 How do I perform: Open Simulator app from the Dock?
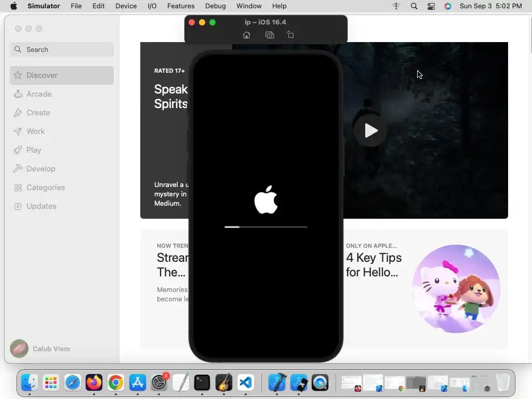point(299,383)
